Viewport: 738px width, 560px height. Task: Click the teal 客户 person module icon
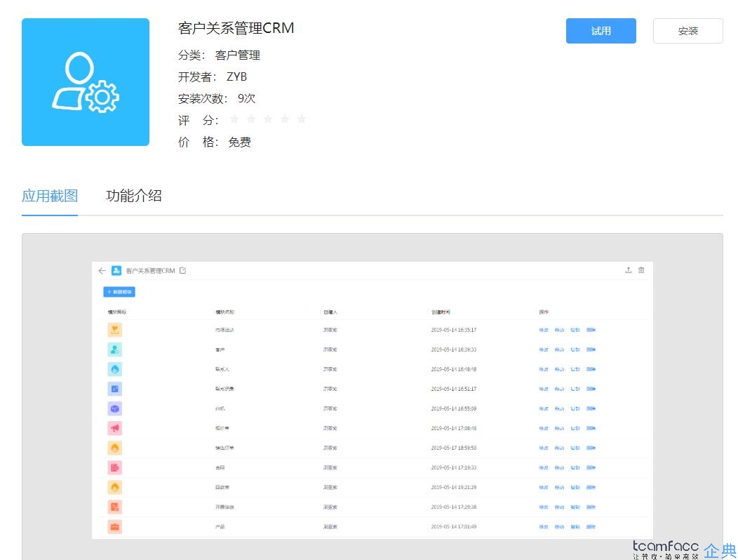[115, 349]
